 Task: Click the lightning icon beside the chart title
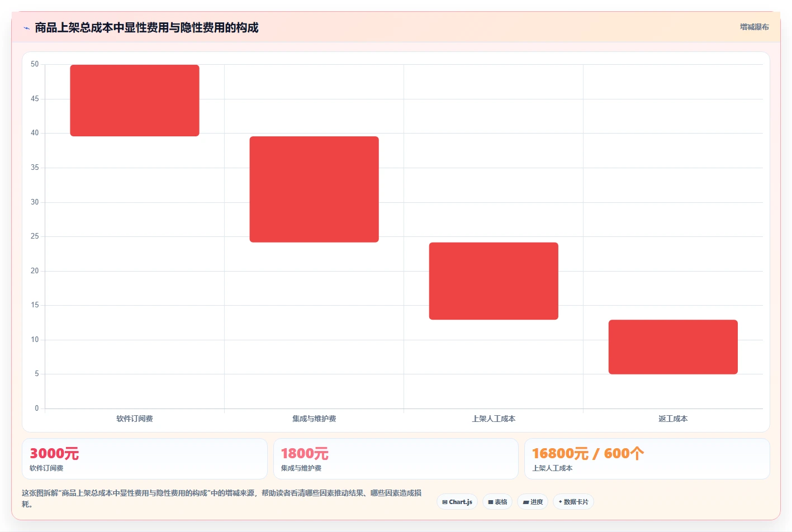(x=26, y=28)
